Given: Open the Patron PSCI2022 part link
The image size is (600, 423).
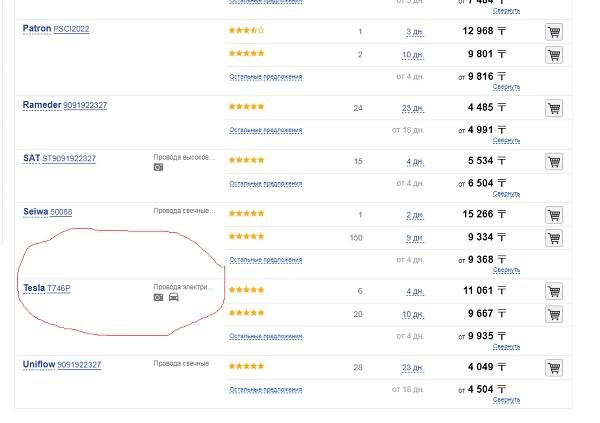Looking at the screenshot, I should coord(70,29).
